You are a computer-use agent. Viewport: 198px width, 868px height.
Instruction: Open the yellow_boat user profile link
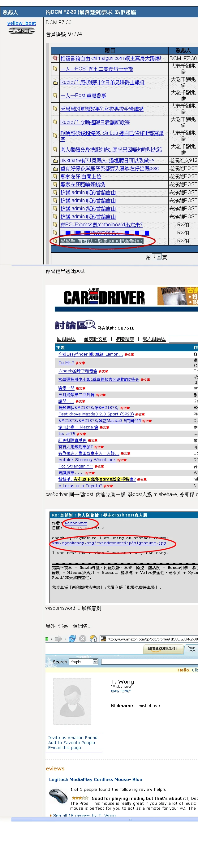click(x=22, y=23)
